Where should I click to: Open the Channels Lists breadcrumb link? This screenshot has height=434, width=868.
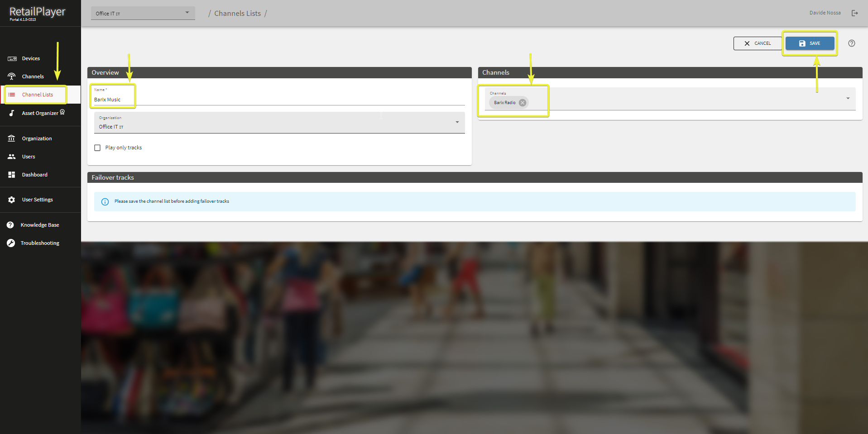point(237,14)
